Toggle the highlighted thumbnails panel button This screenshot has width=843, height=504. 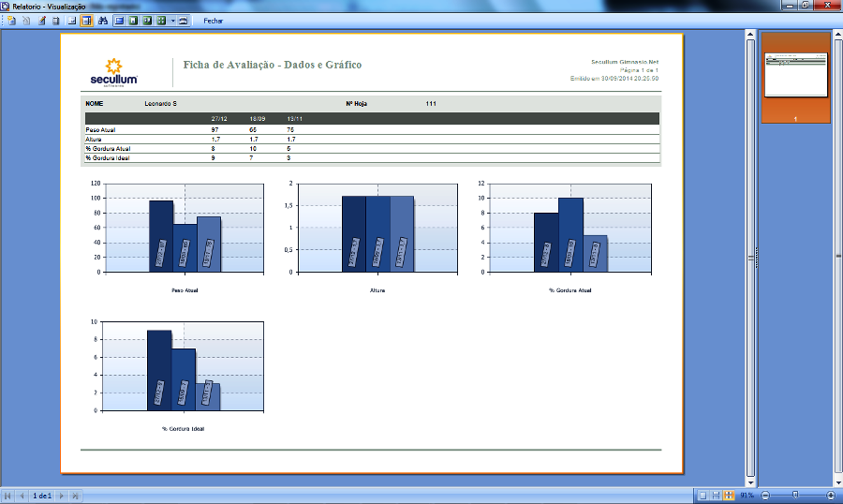pyautogui.click(x=86, y=20)
